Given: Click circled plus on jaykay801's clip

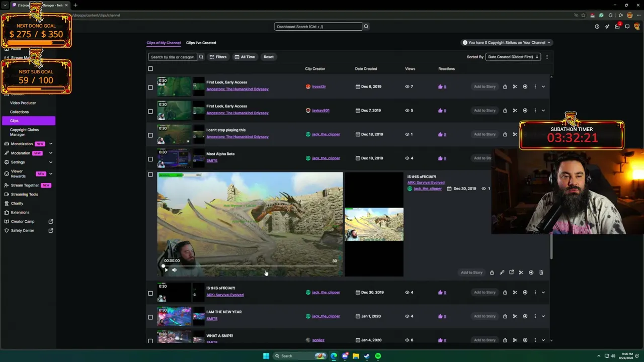Looking at the screenshot, I should pyautogui.click(x=525, y=110).
